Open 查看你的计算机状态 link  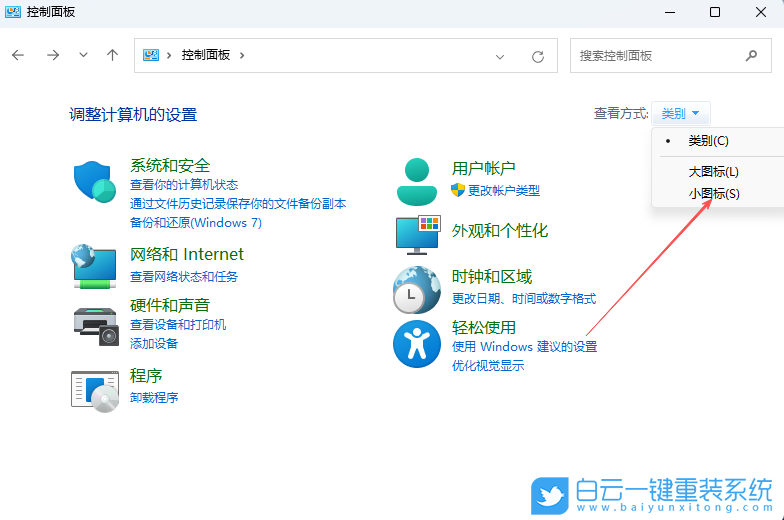click(184, 184)
